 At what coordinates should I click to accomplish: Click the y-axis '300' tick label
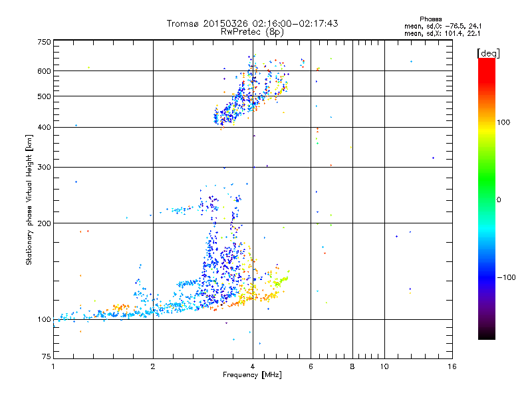click(44, 168)
